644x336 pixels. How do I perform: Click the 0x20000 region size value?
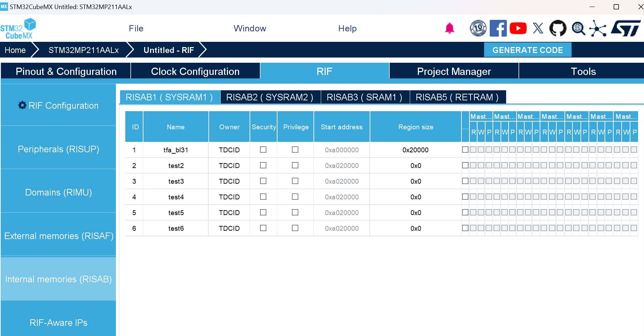point(415,150)
